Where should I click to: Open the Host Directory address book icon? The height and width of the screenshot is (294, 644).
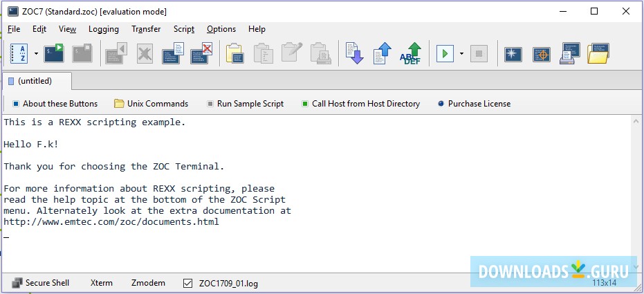19,53
